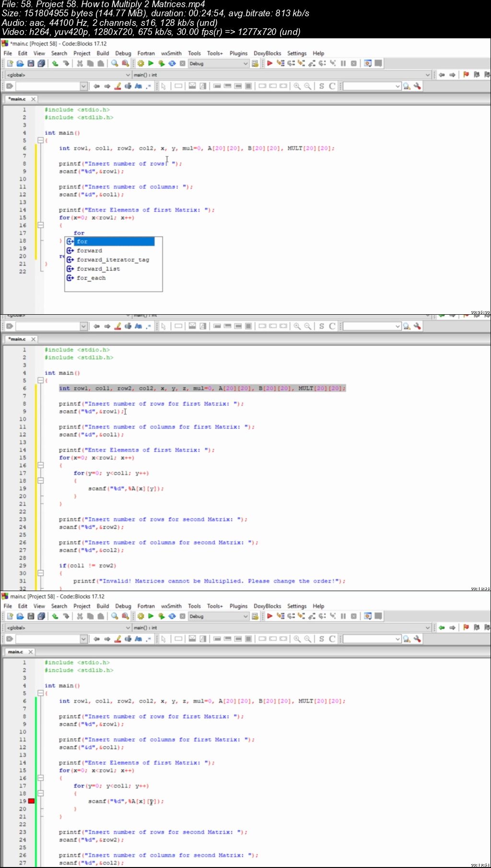The height and width of the screenshot is (868, 491).
Task: Click Replace icon in first frame toolbar
Action: (x=125, y=63)
